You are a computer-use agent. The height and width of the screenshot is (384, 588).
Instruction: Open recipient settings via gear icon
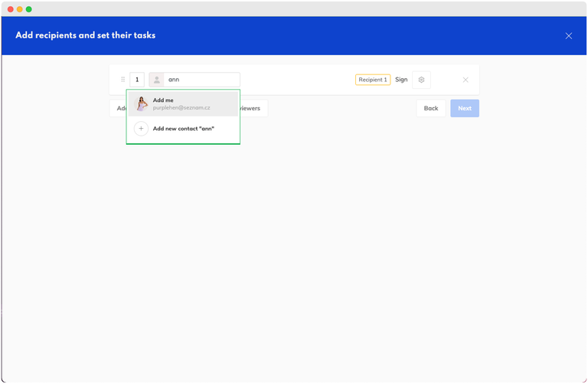pyautogui.click(x=421, y=80)
